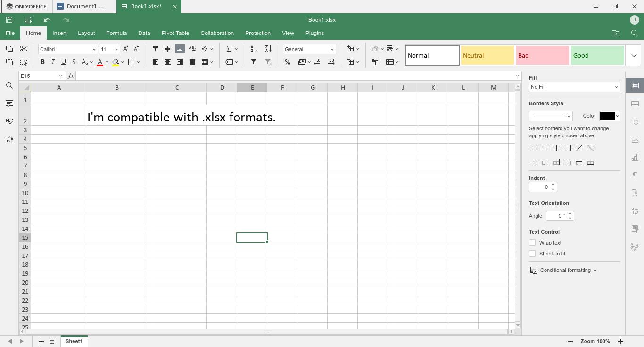644x347 pixels.
Task: Expand the General number format dropdown
Action: pyautogui.click(x=332, y=49)
